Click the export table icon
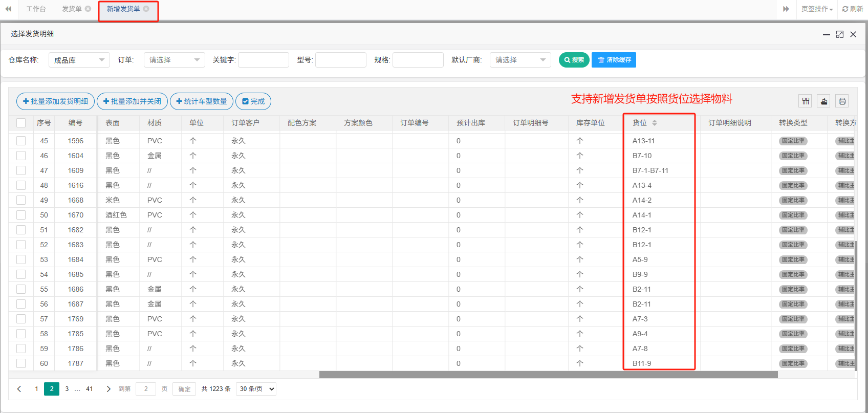 pyautogui.click(x=824, y=101)
